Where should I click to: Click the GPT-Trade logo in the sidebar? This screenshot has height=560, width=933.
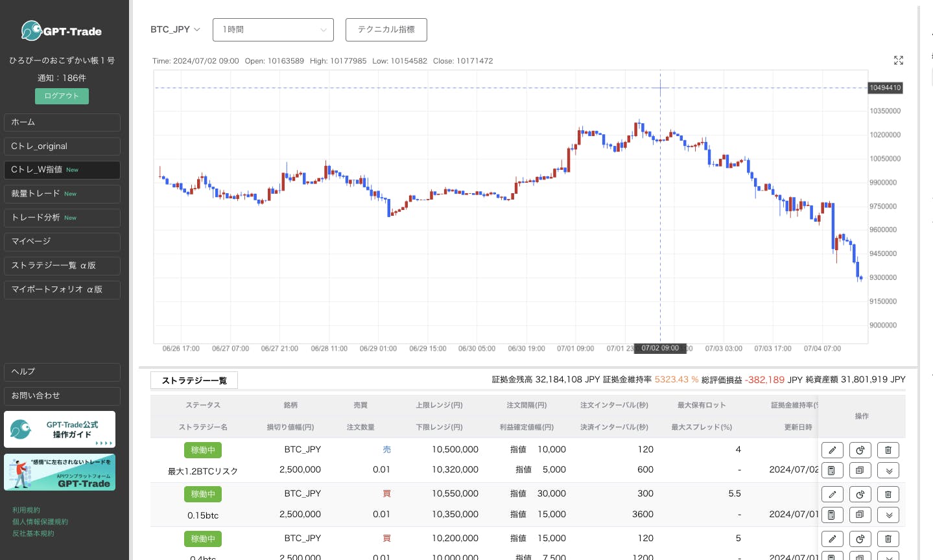62,30
